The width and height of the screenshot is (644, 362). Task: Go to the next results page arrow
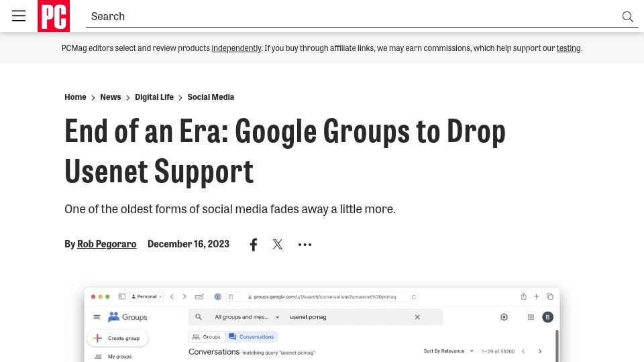(x=540, y=351)
